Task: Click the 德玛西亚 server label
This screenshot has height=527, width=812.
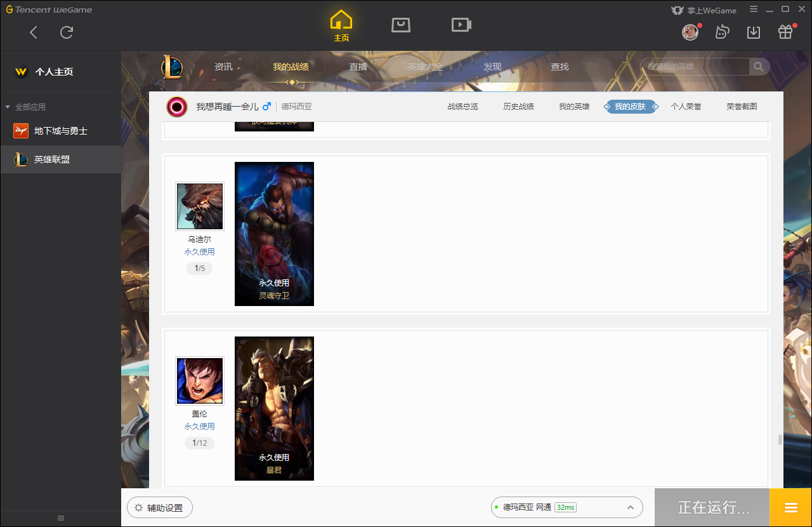Action: 297,107
